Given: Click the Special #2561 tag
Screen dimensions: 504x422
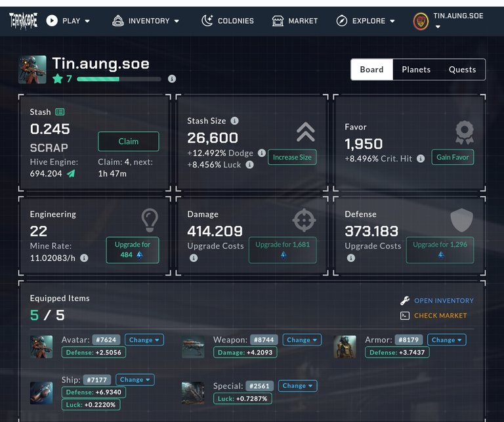Looking at the screenshot, I should point(260,386).
